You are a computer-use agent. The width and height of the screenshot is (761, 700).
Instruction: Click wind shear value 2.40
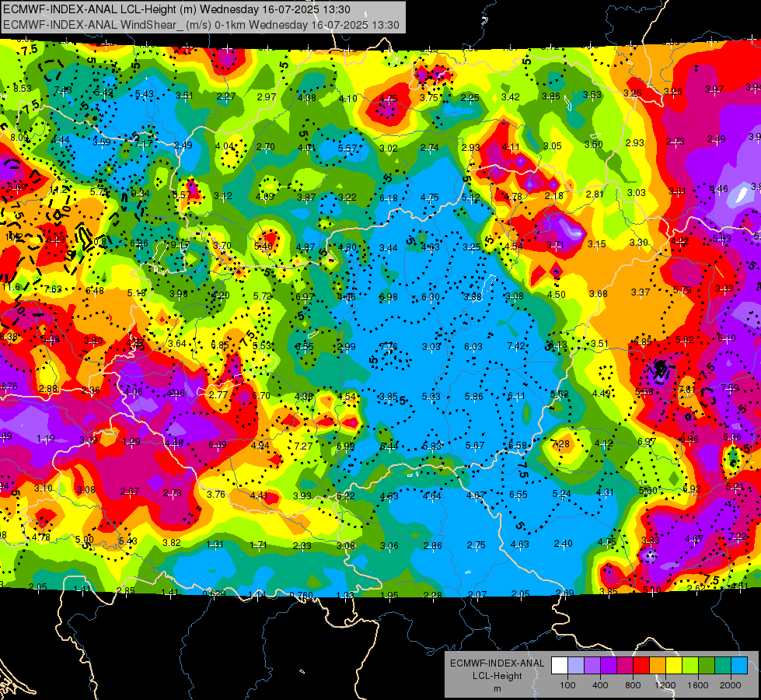[x=563, y=544]
